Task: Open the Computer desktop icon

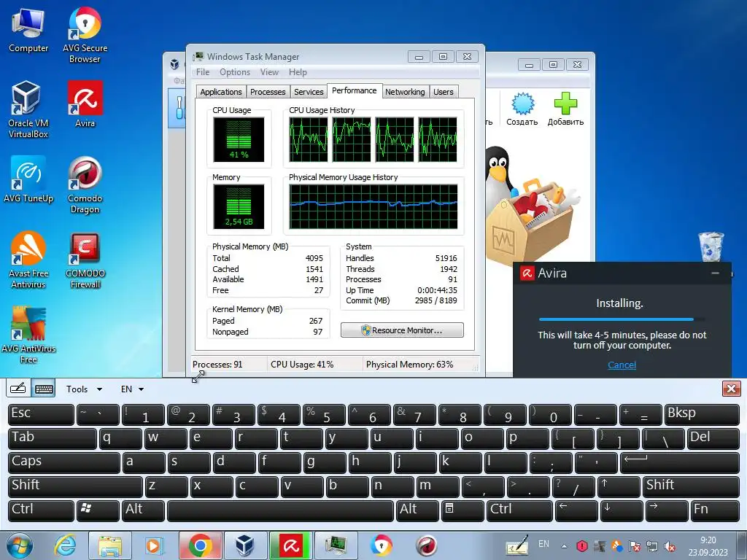Action: (28, 31)
